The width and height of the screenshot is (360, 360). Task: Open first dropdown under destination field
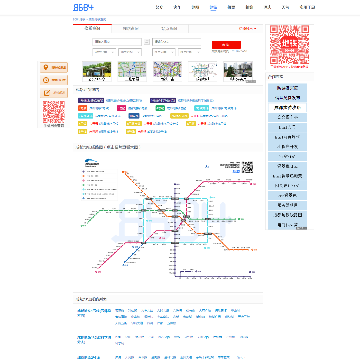pyautogui.click(x=164, y=52)
